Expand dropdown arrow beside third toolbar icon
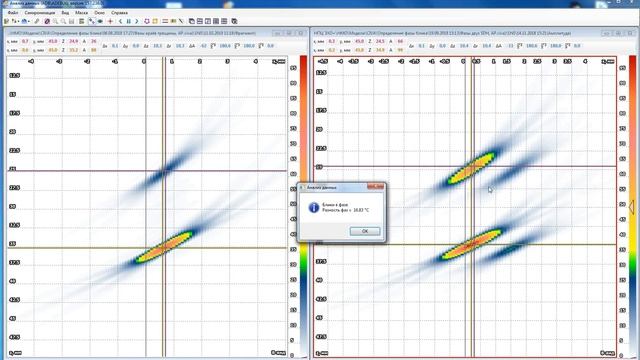640x360 pixels. 29,21
